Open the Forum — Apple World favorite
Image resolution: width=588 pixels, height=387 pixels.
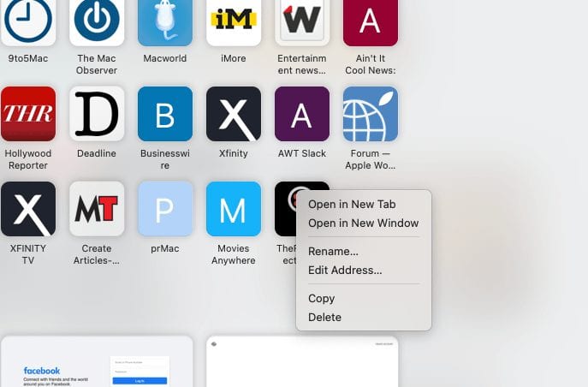click(x=371, y=114)
